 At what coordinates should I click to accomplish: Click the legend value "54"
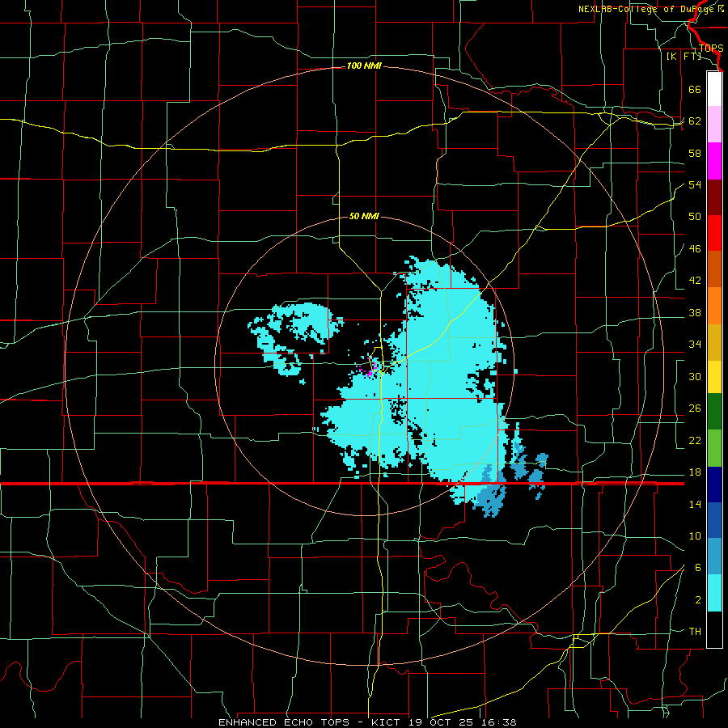point(695,184)
